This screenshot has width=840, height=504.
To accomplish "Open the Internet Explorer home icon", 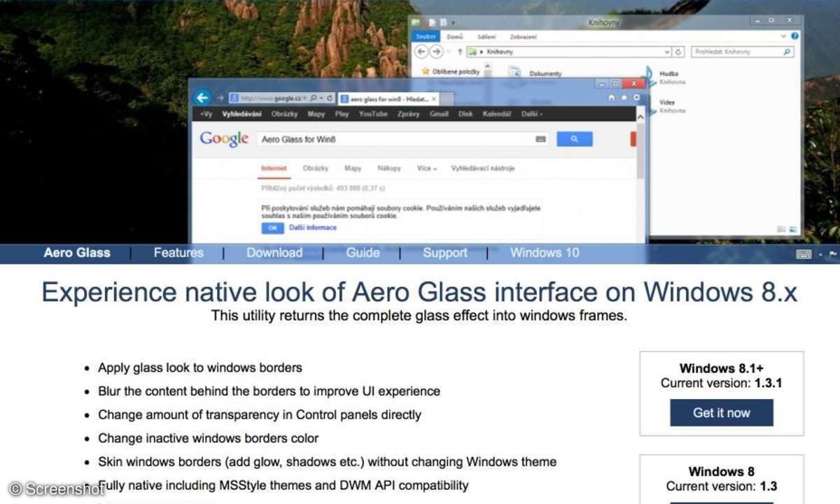I will pos(612,97).
